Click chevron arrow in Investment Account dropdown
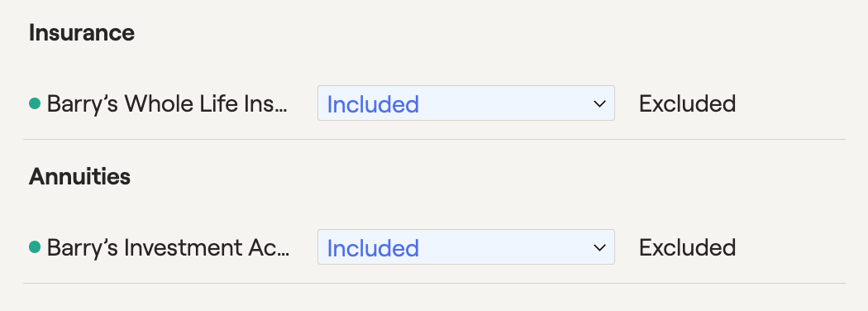Screen dimensions: 868x311 coord(599,247)
